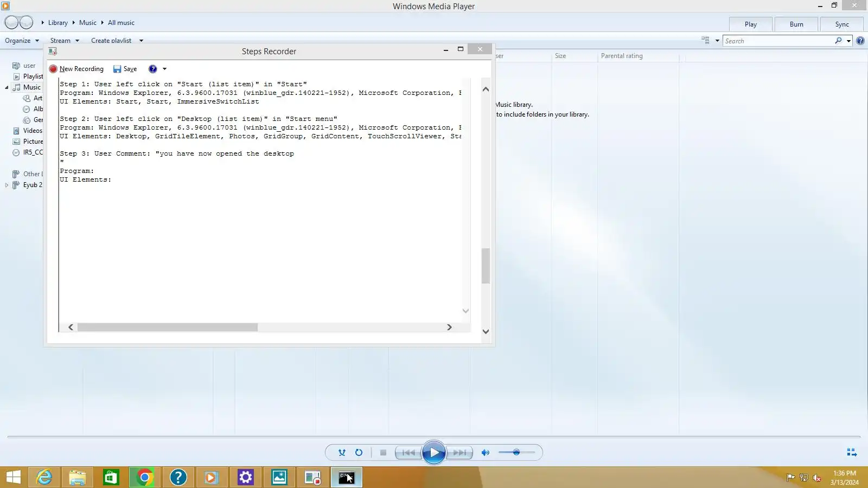Screen dimensions: 868x488
Task: Click the Parental rating column header
Action: pos(622,56)
